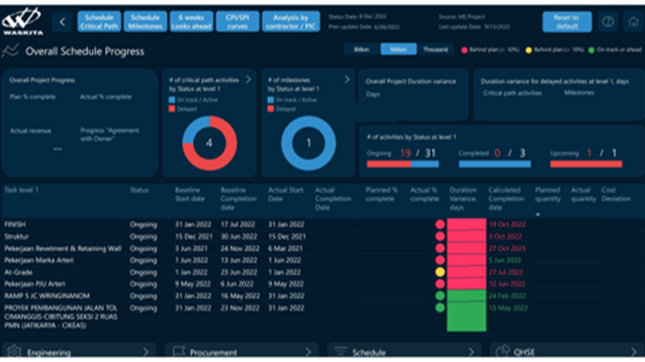Screen dimensions: 645x362
Task: Click the red Behind plan legend dot
Action: pos(464,50)
